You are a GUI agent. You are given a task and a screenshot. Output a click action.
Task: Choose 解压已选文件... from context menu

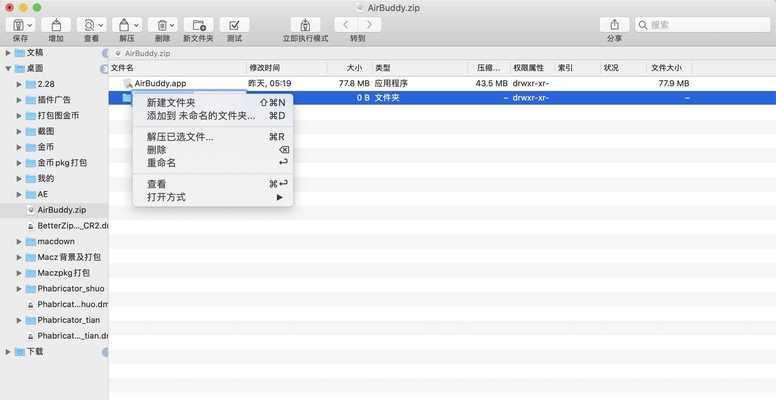pos(180,137)
